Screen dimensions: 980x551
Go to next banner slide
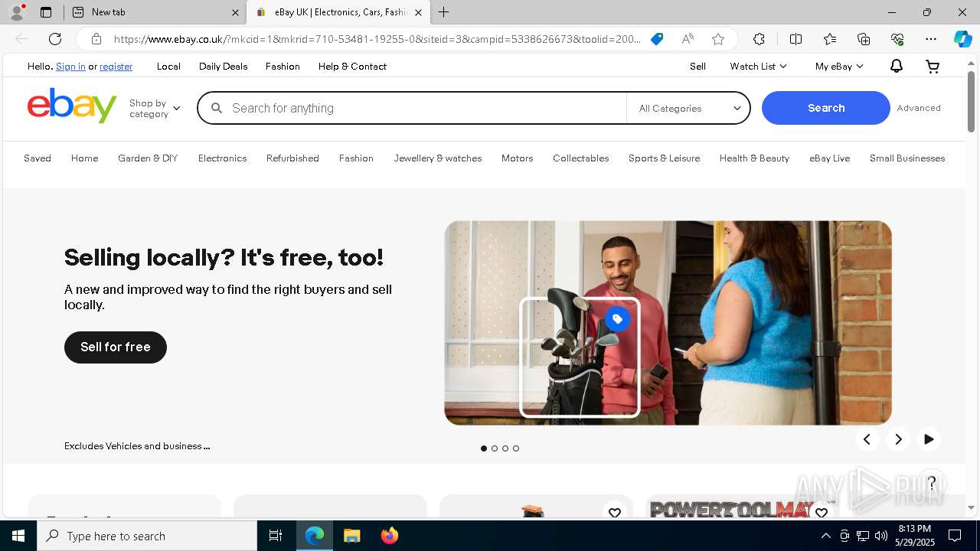(x=898, y=439)
